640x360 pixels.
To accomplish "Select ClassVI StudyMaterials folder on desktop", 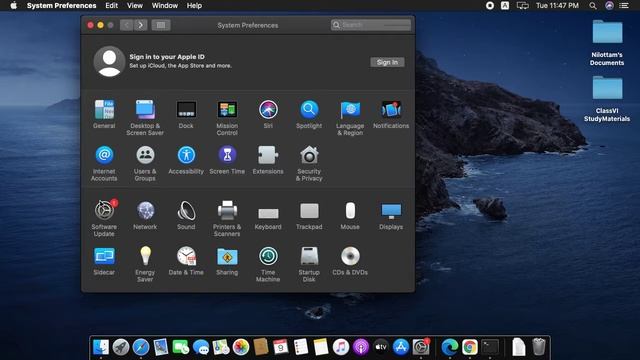I will [607, 99].
